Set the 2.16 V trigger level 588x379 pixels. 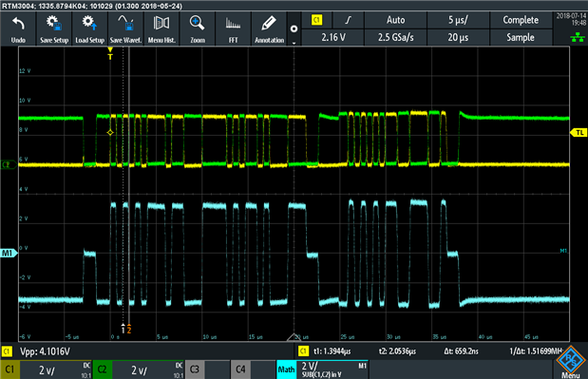coord(332,37)
